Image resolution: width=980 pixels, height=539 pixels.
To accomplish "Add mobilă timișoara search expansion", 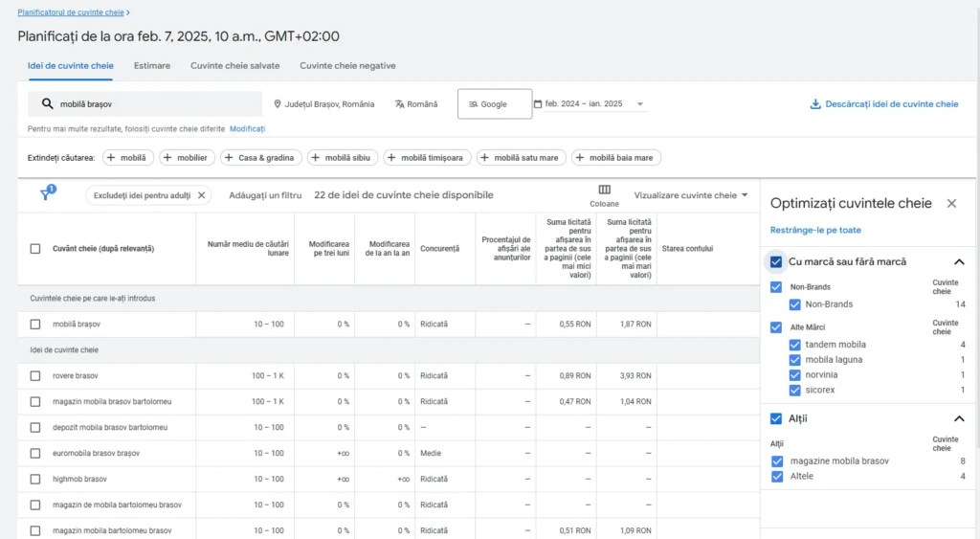I will tap(427, 158).
